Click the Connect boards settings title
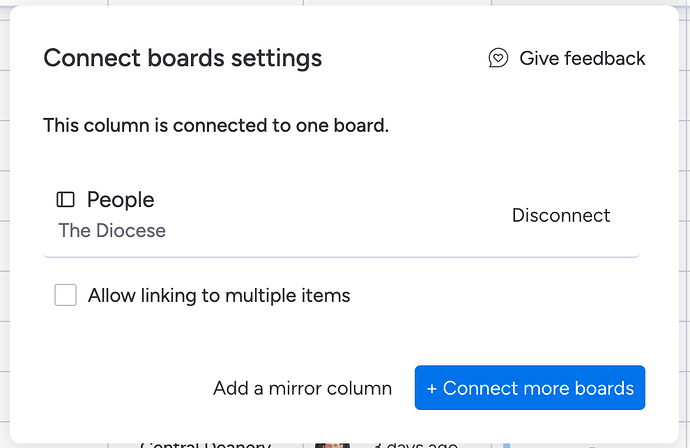This screenshot has height=448, width=690. click(182, 58)
